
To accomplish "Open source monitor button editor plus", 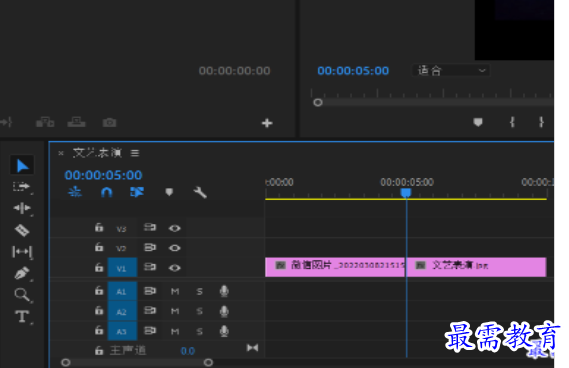I will (x=267, y=123).
